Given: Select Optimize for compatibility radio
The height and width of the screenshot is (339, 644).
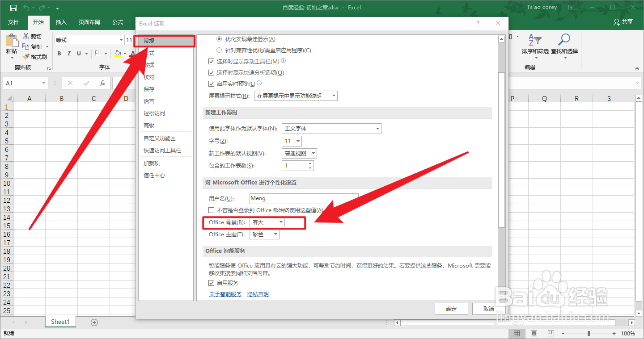Looking at the screenshot, I should click(x=219, y=50).
